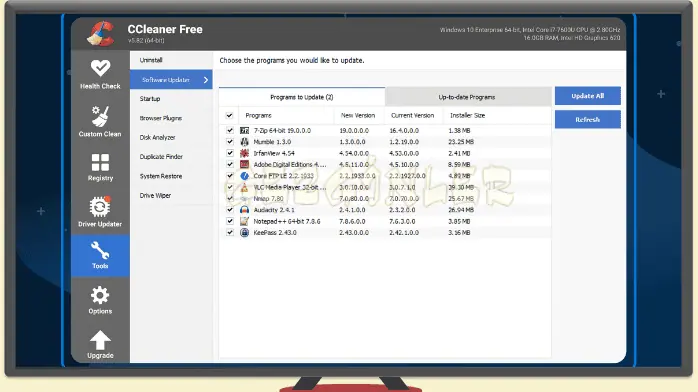This screenshot has width=698, height=392.
Task: Click the 23.25 MB installer size cell
Action: [x=461, y=142]
